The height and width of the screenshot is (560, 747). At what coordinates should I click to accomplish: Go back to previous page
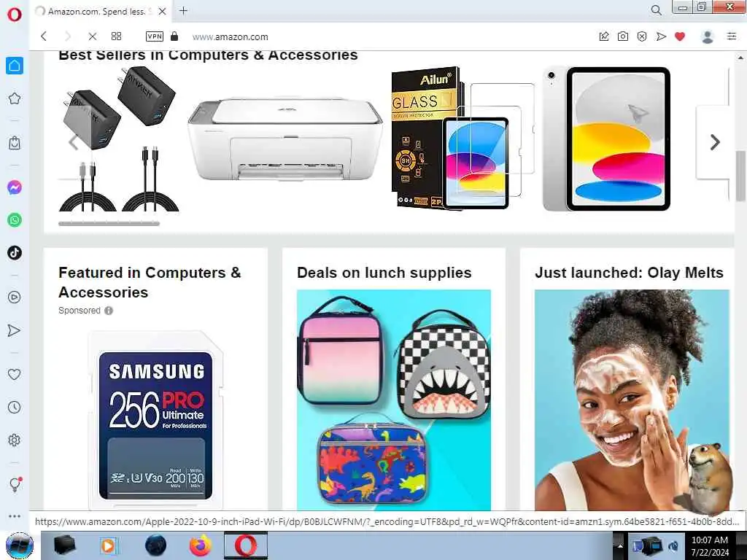(44, 36)
